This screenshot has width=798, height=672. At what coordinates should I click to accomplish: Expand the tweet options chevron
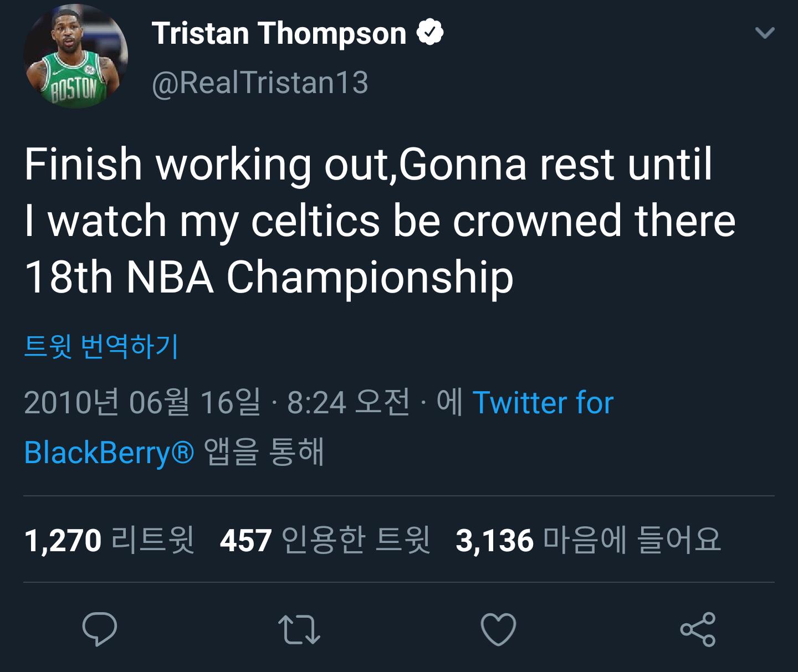(765, 33)
